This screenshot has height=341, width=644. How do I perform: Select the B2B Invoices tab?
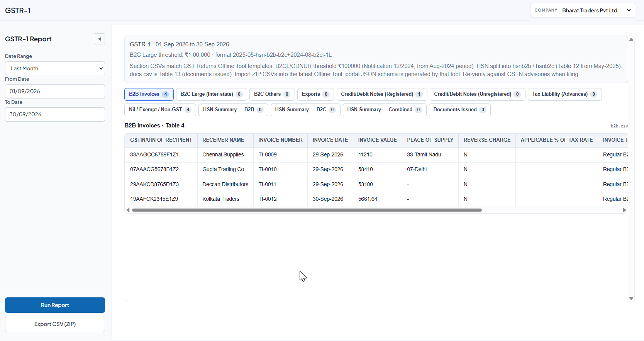pos(149,94)
